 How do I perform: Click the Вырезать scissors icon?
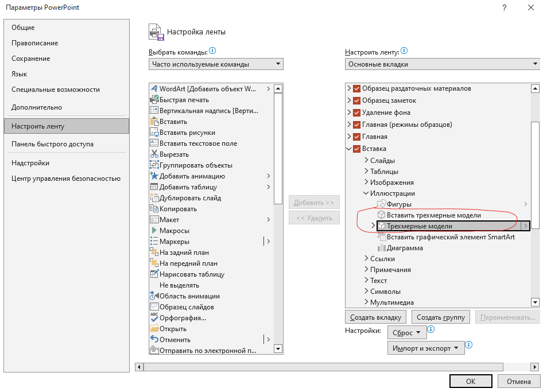click(x=154, y=154)
